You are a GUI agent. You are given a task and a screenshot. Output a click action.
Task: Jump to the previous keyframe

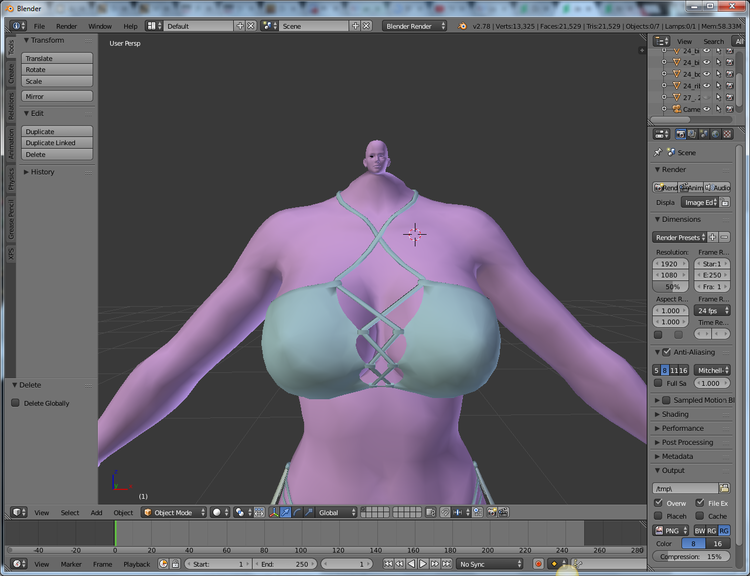click(399, 564)
